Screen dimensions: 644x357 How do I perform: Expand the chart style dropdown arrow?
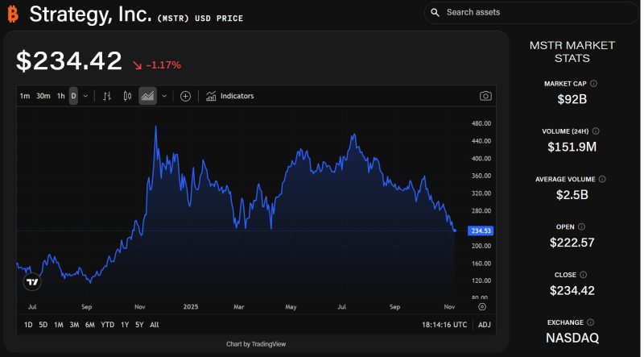(164, 96)
